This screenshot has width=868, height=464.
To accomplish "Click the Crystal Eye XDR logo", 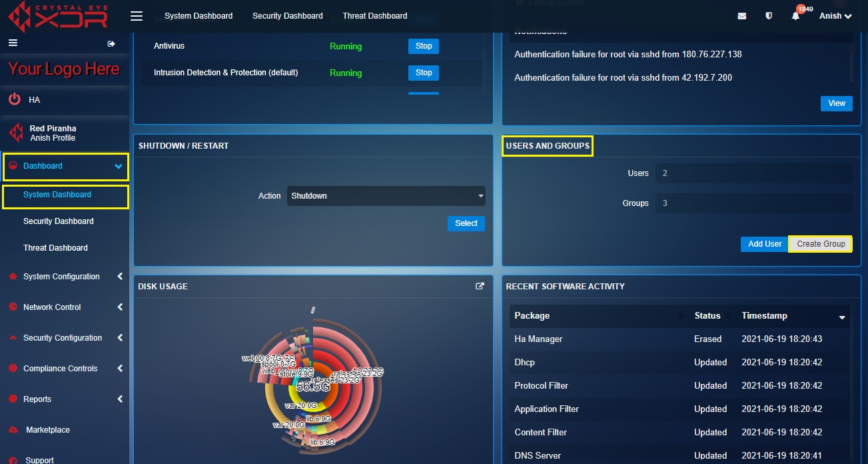I will tap(57, 17).
